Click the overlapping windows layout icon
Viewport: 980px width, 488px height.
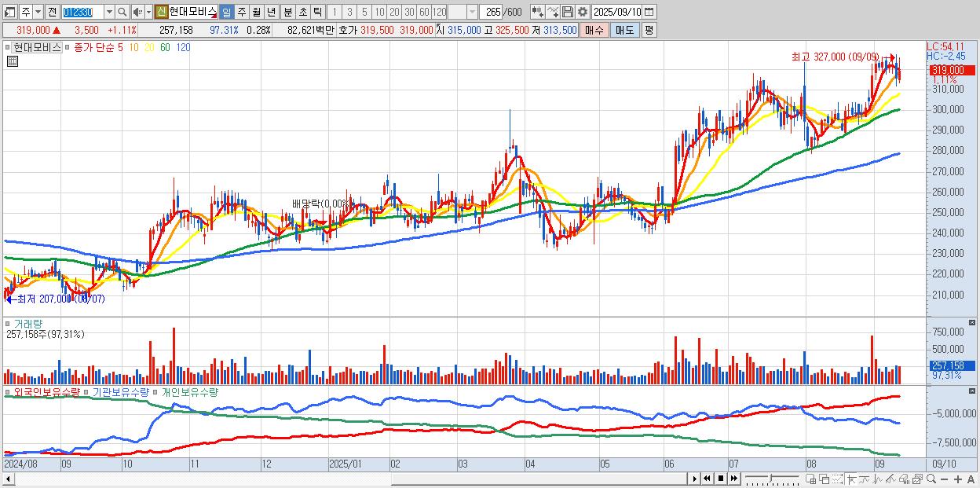coord(825,479)
